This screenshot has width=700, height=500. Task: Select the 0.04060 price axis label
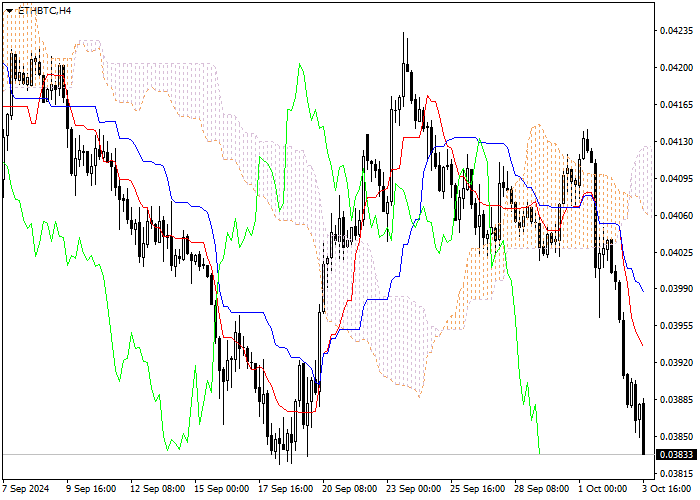tap(677, 215)
